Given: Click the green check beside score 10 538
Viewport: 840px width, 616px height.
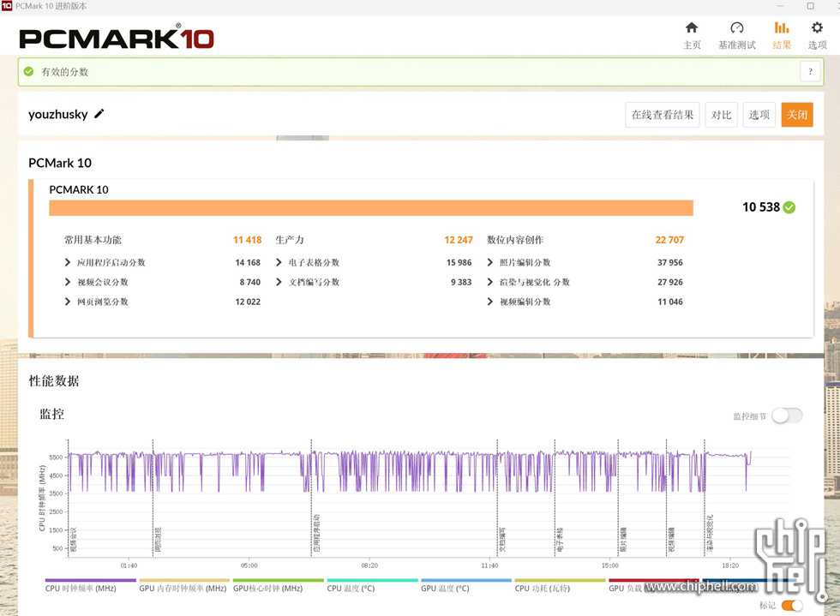Looking at the screenshot, I should (789, 207).
